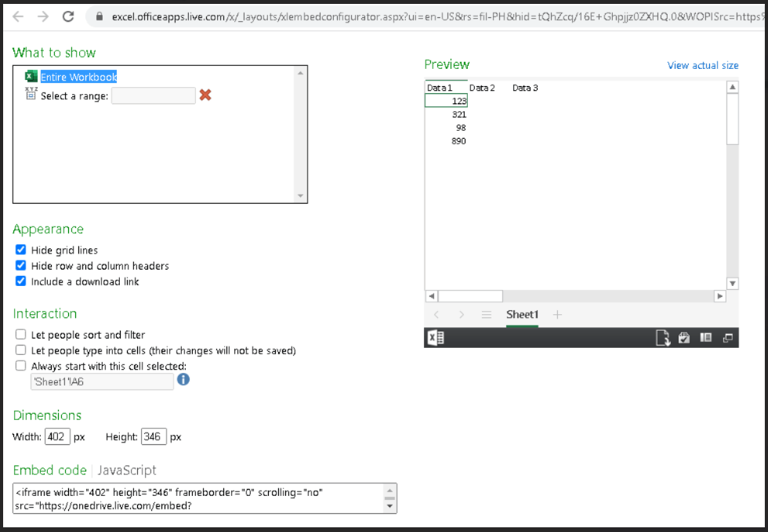Click the red X to clear selected range

pyautogui.click(x=204, y=95)
